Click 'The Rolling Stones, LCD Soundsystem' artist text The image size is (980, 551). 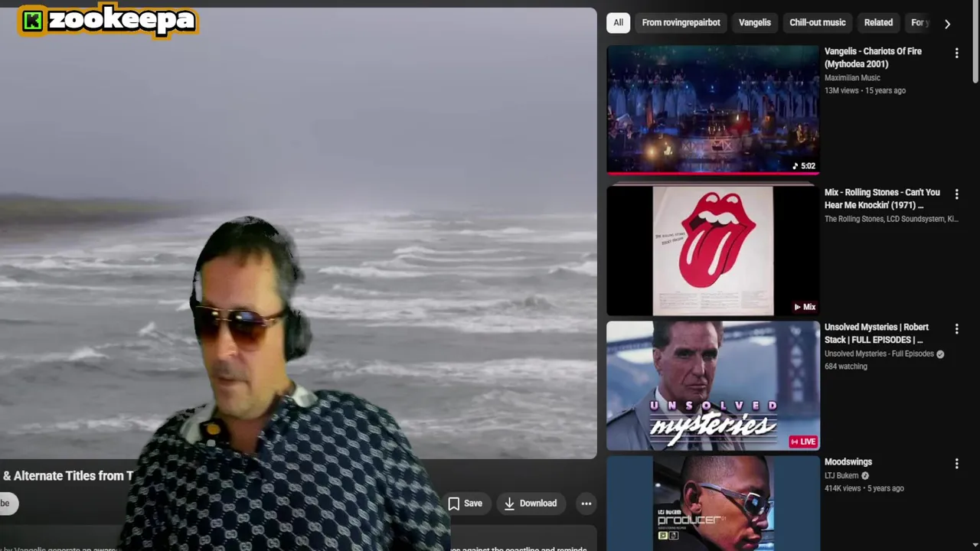pos(891,220)
